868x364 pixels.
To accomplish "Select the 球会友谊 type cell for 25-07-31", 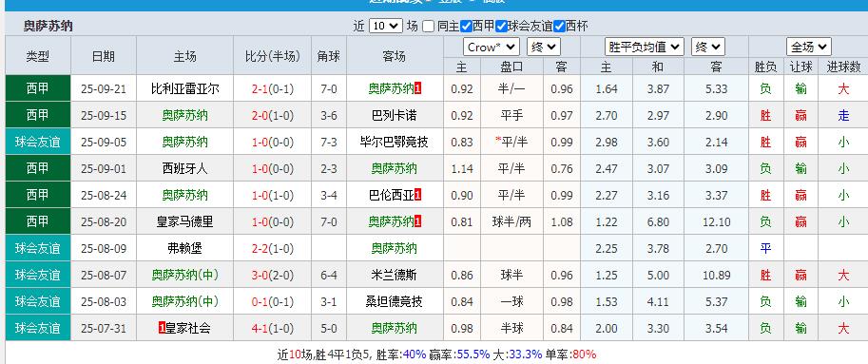I will pos(38,328).
